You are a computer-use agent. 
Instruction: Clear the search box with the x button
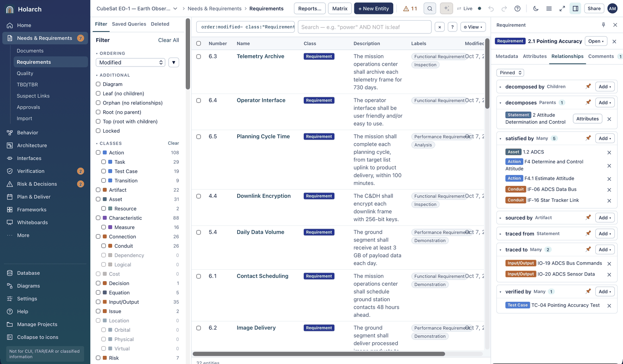pyautogui.click(x=440, y=27)
